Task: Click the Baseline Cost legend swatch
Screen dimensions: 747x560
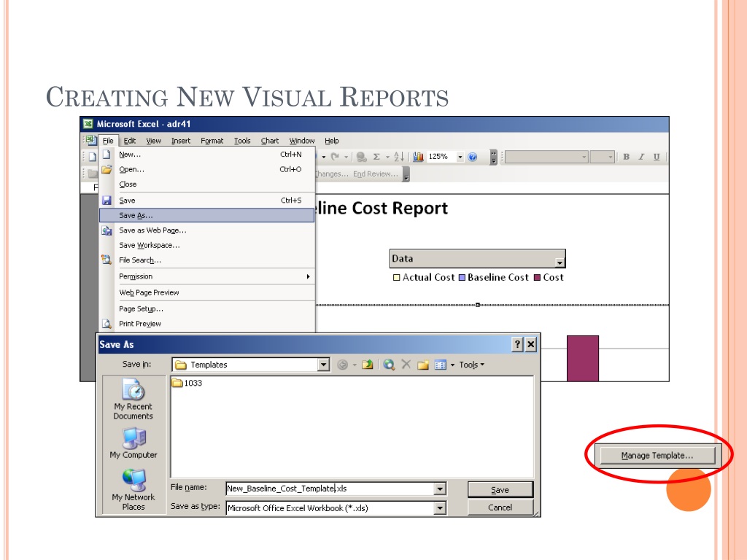Action: 462,278
